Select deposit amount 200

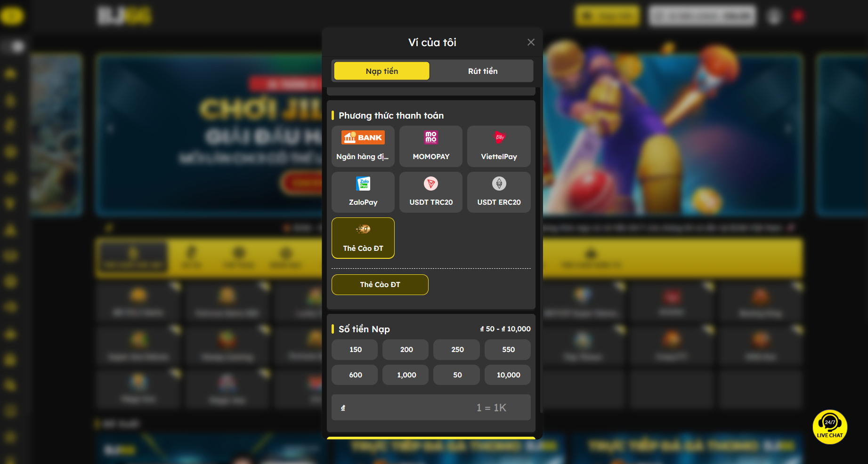(406, 350)
